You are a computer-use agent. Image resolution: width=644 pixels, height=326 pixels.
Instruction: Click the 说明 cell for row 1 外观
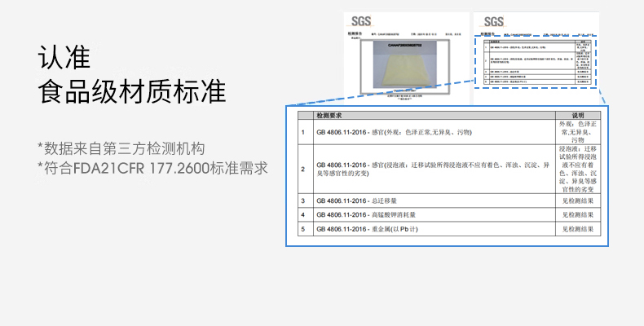(577, 132)
